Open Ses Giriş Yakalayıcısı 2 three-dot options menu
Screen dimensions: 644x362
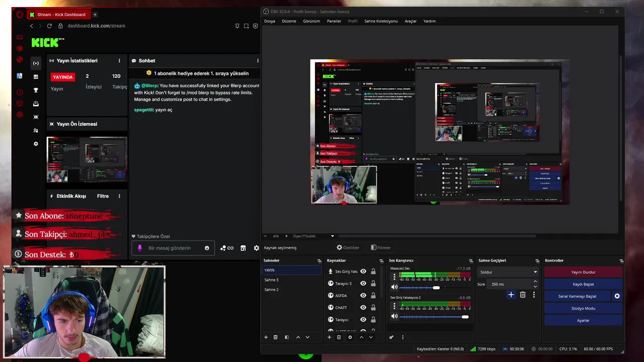394,306
